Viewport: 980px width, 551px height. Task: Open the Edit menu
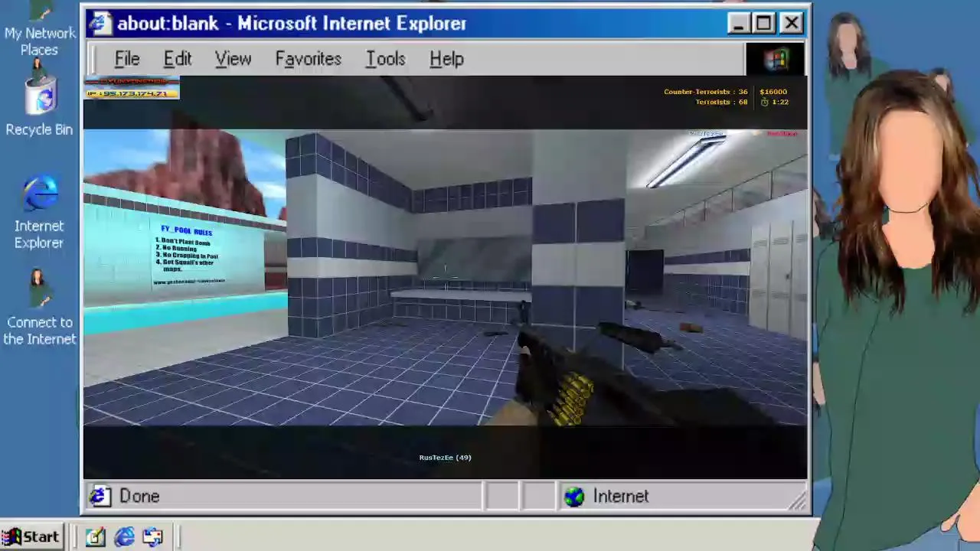178,59
